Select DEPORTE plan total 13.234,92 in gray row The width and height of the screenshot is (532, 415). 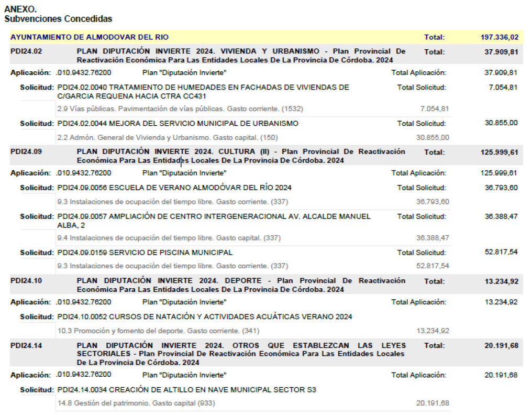tap(501, 281)
